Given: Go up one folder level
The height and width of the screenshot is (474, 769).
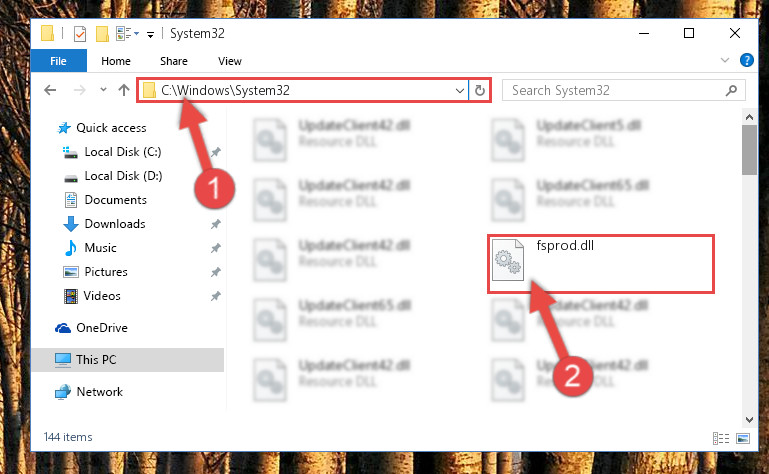Looking at the screenshot, I should pos(124,90).
